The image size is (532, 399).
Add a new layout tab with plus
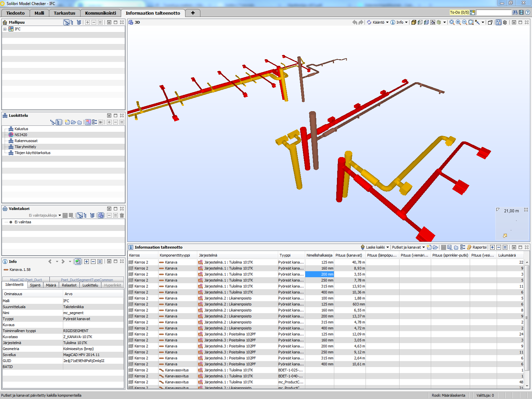tap(193, 13)
